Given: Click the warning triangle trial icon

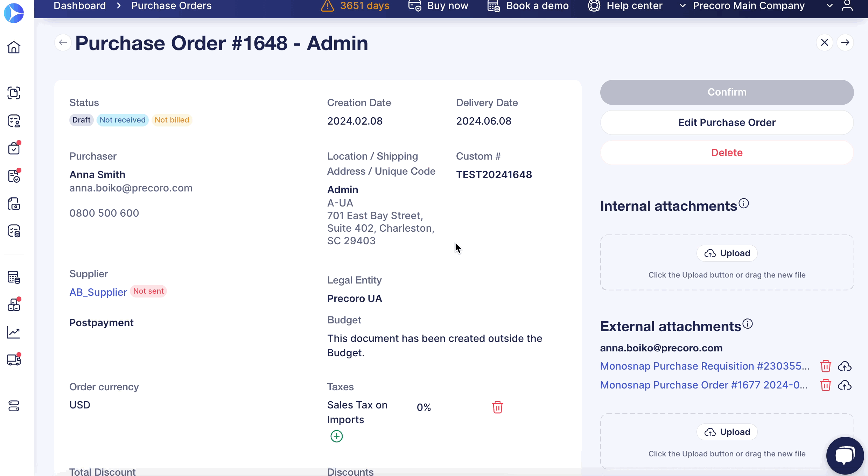Looking at the screenshot, I should click(x=327, y=6).
